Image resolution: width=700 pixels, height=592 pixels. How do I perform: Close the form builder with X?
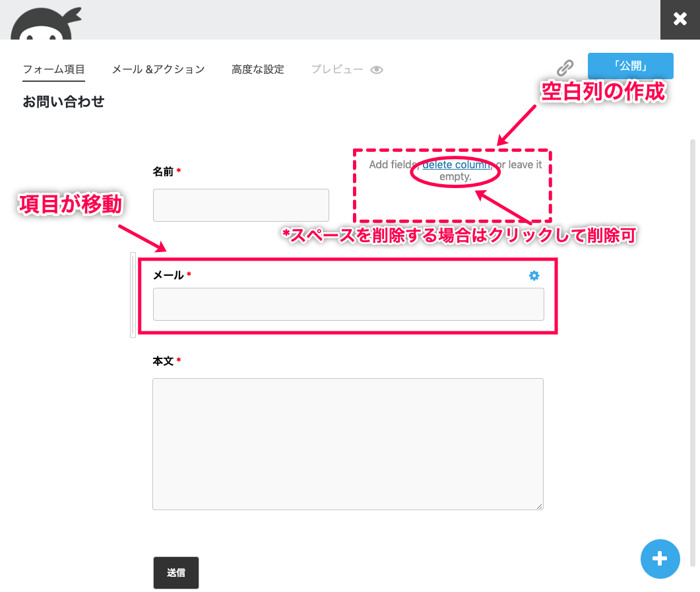(680, 19)
